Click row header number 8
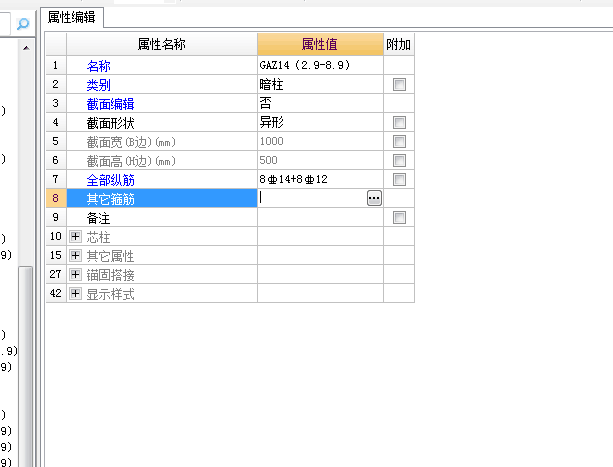The width and height of the screenshot is (613, 467). pyautogui.click(x=56, y=198)
